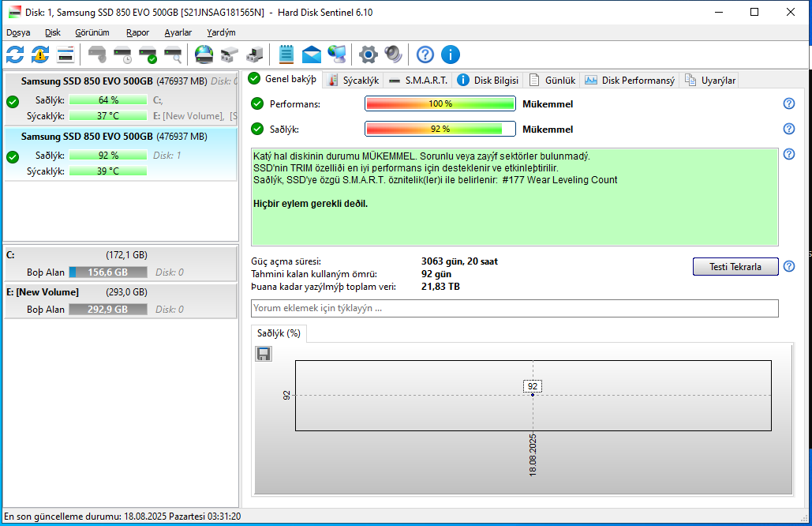Image resolution: width=812 pixels, height=526 pixels.
Task: Switch to the Disk Performansý tab
Action: tap(631, 81)
